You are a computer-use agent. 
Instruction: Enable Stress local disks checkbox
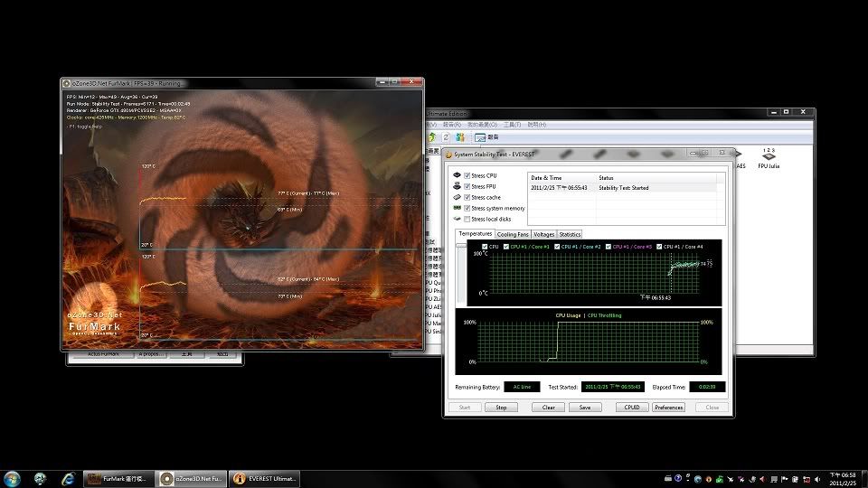(x=467, y=219)
